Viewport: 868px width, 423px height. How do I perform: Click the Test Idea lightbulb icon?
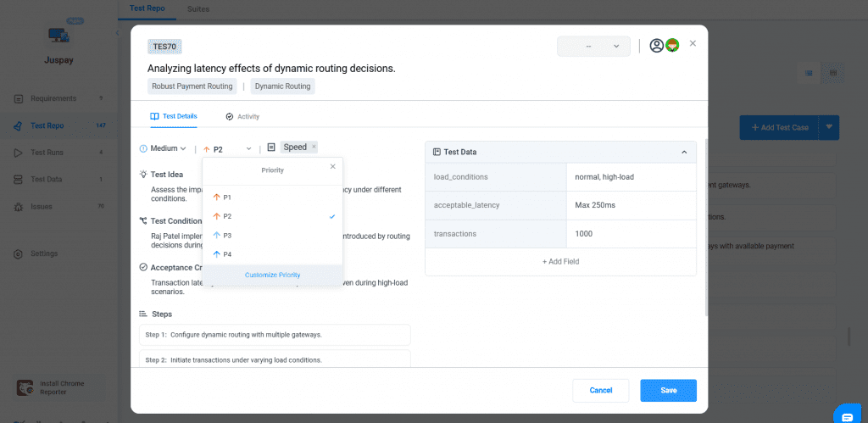pos(143,175)
